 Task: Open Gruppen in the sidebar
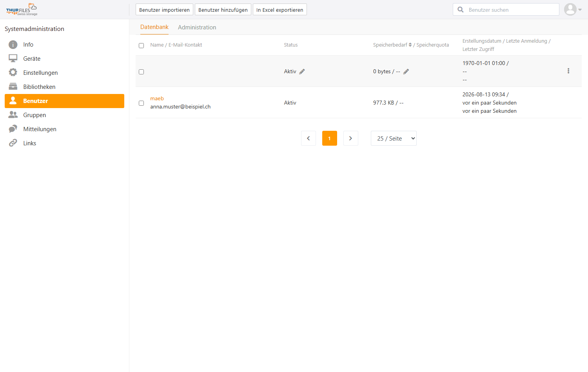tap(64, 115)
